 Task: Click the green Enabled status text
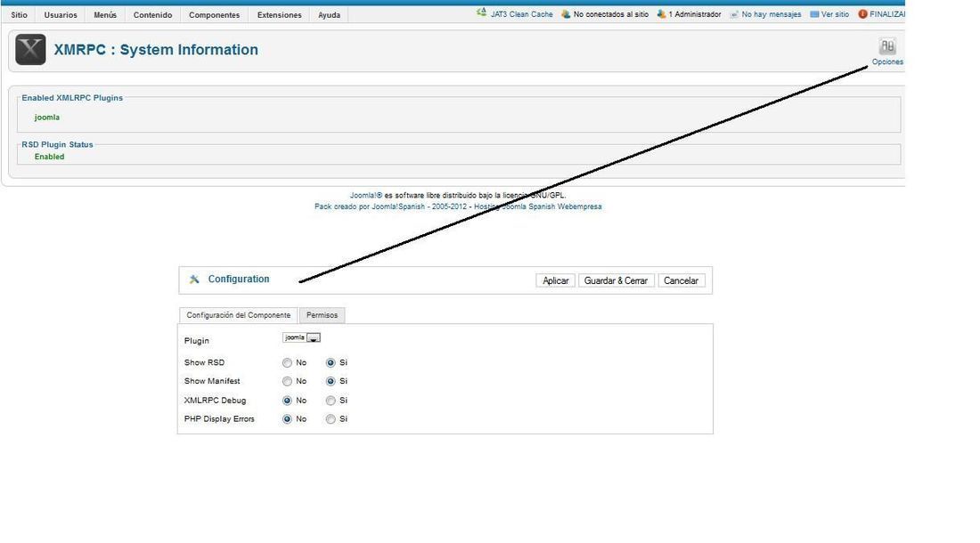coord(49,157)
